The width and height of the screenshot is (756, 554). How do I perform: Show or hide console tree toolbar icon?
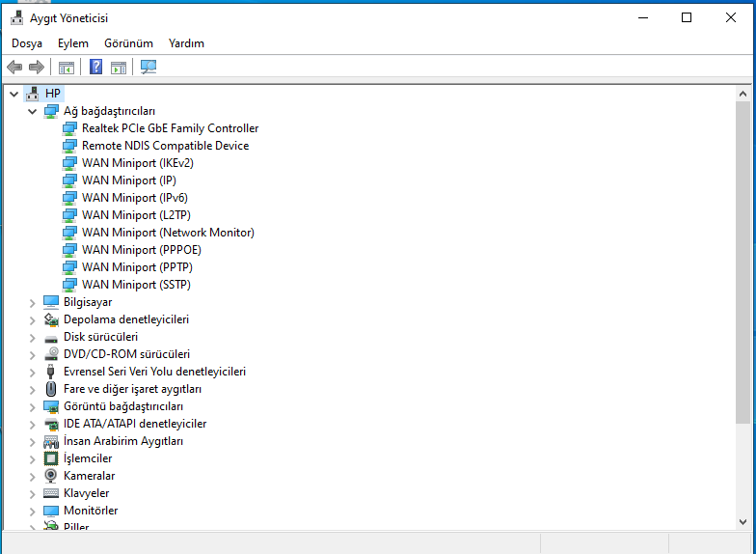pos(66,68)
